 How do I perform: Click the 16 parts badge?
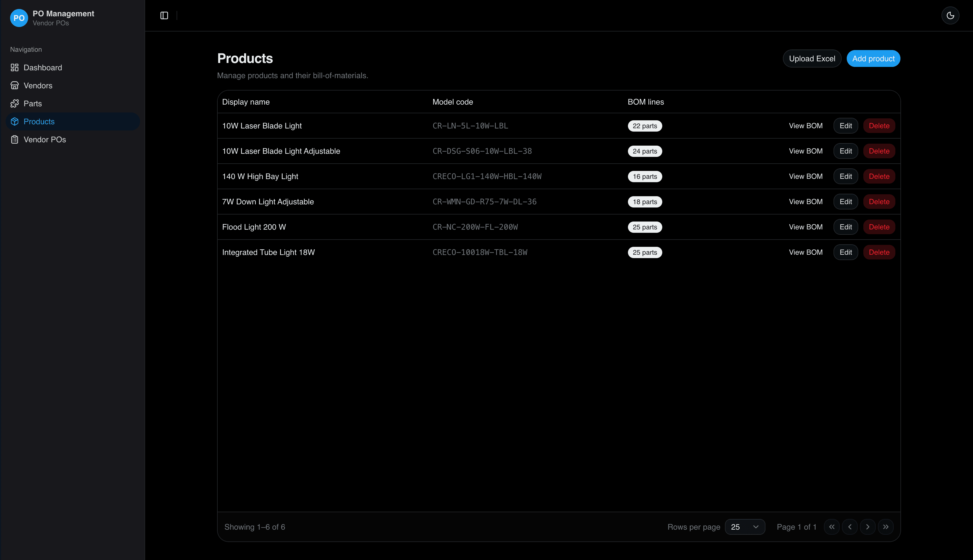coord(645,177)
